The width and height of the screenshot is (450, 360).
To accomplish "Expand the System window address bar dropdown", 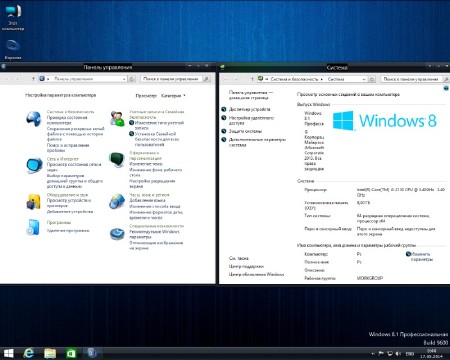I will coord(364,79).
